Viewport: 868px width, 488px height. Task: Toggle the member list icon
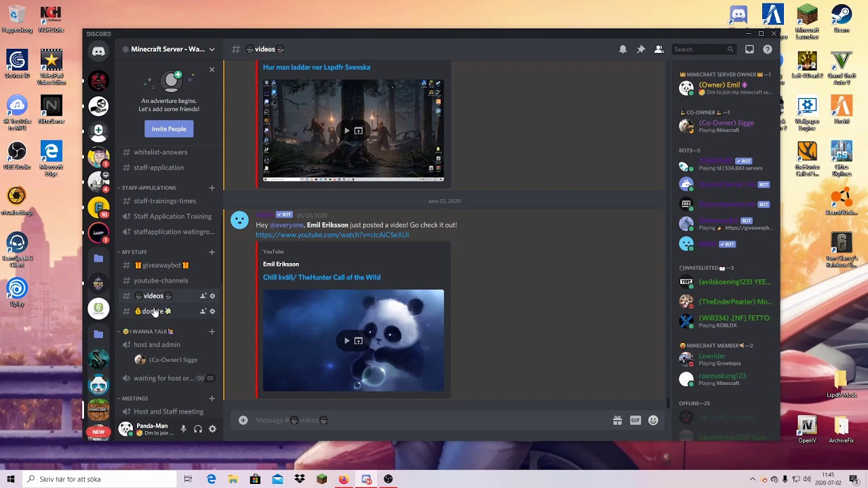pyautogui.click(x=658, y=49)
